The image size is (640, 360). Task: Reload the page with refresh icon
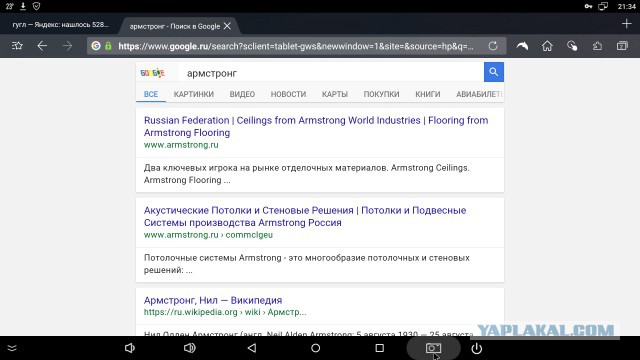click(493, 46)
